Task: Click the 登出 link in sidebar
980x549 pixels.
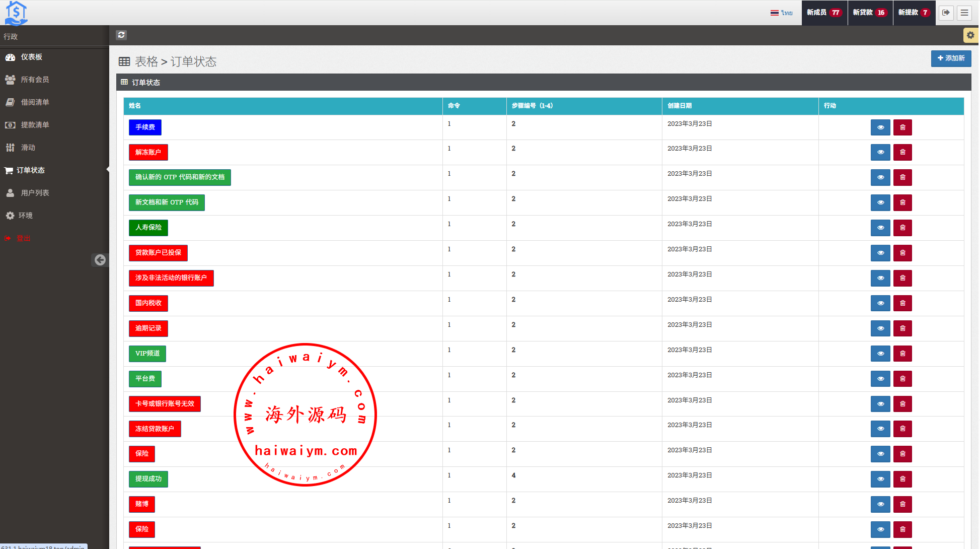Action: (x=23, y=238)
